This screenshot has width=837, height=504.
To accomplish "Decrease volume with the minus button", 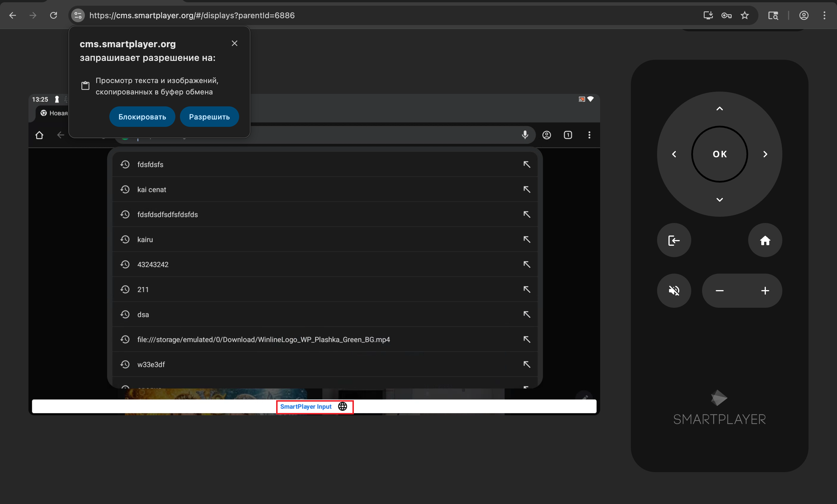I will [x=719, y=290].
